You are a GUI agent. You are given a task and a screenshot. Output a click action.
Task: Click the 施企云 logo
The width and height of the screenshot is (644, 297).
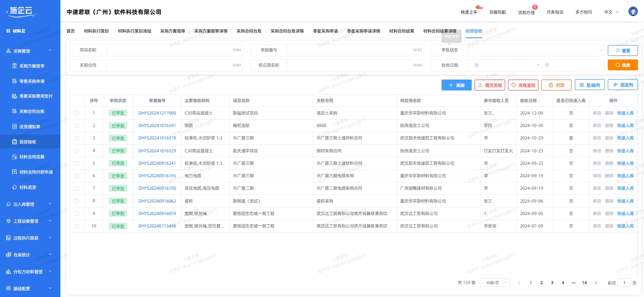pos(21,12)
